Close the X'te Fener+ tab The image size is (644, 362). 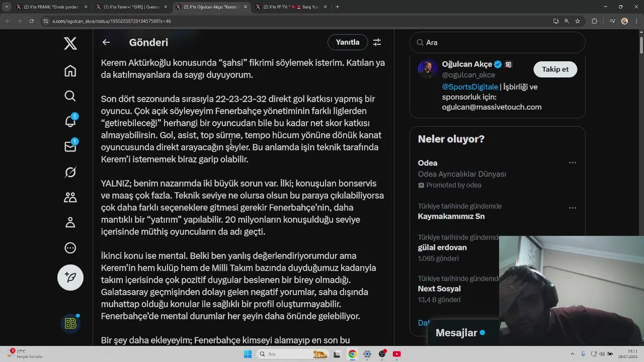coord(166,7)
